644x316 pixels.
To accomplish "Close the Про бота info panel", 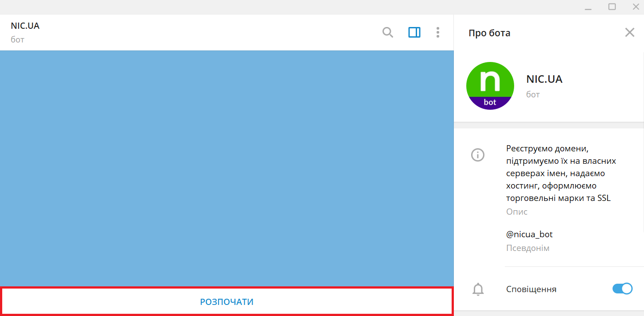I will tap(629, 32).
